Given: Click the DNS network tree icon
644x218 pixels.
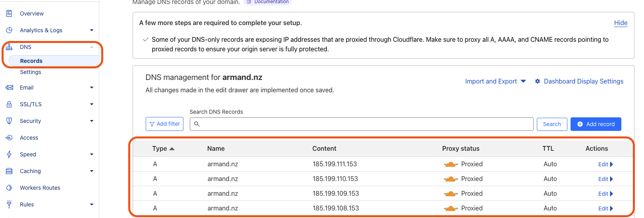Looking at the screenshot, I should click(9, 47).
